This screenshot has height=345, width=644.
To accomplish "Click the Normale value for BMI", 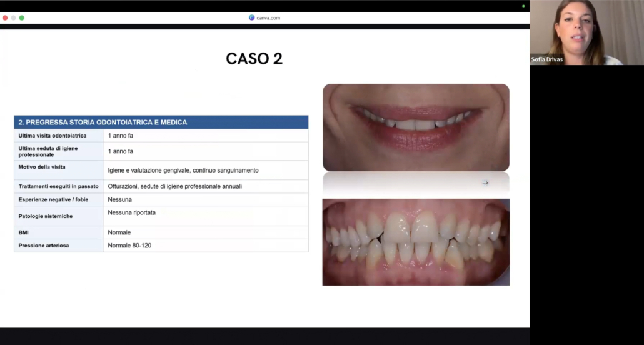I will [x=119, y=232].
